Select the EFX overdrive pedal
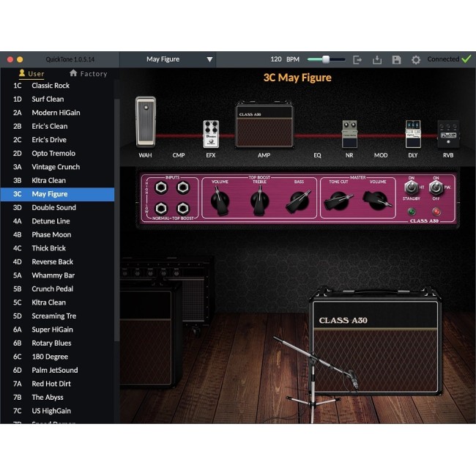 (211, 134)
